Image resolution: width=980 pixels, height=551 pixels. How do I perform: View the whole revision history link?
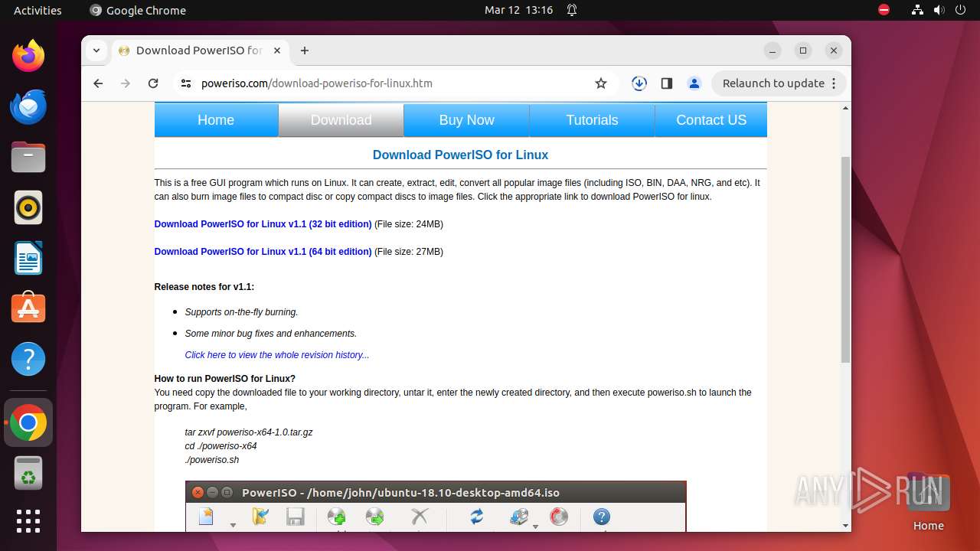click(276, 355)
